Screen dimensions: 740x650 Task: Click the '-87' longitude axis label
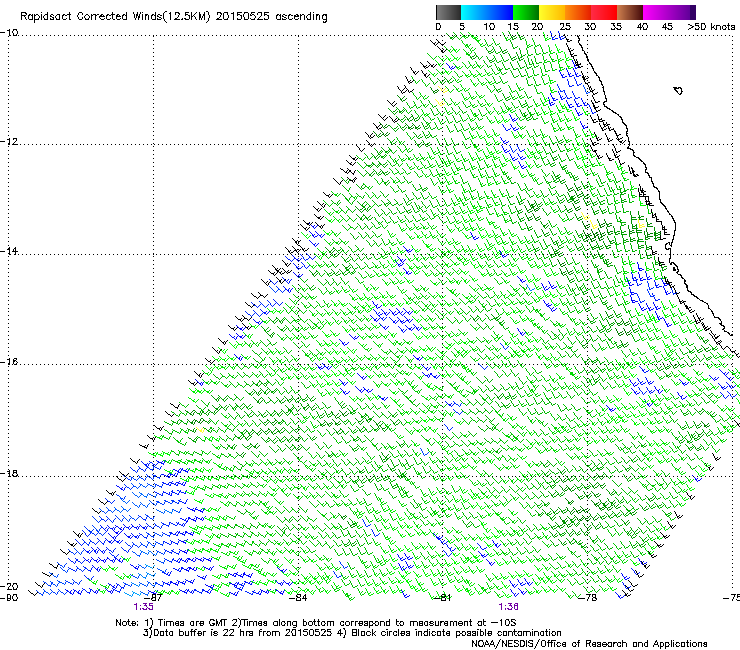click(x=153, y=598)
